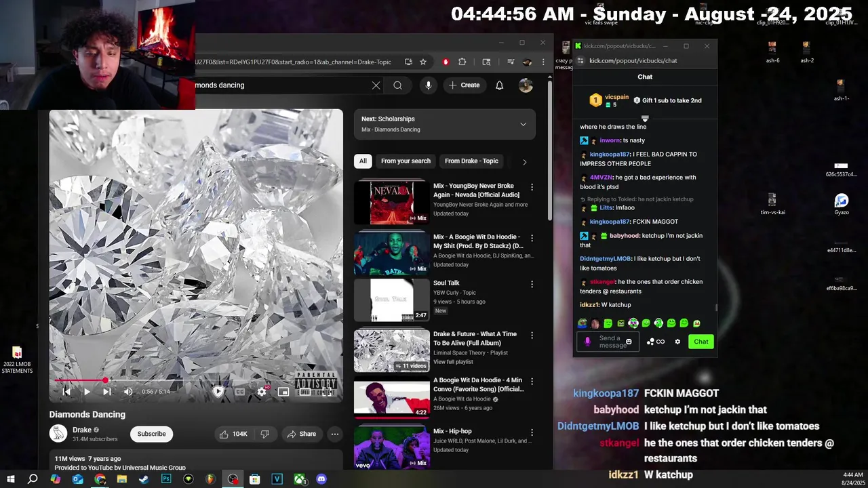Open Drake channel name link
This screenshot has height=488, width=868.
pos(82,430)
